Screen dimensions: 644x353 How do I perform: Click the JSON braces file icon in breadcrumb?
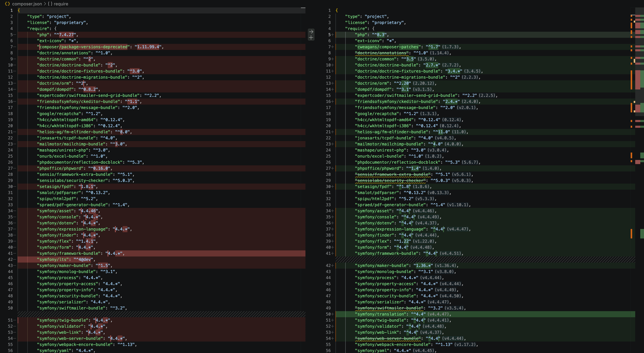pyautogui.click(x=7, y=4)
